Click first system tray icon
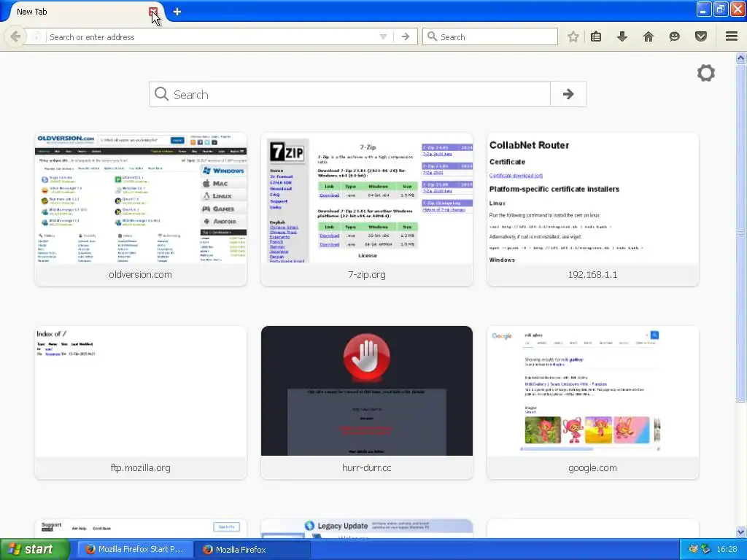The width and height of the screenshot is (747, 560). 693,550
